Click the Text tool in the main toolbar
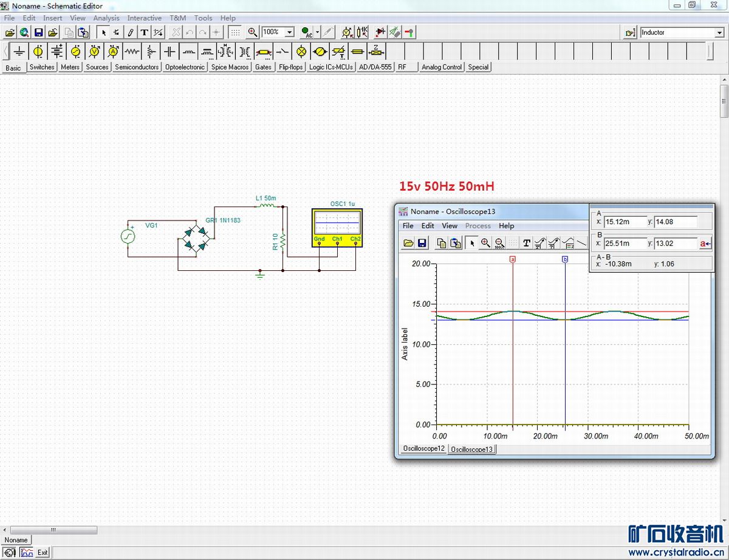Image resolution: width=729 pixels, height=560 pixels. coord(144,32)
